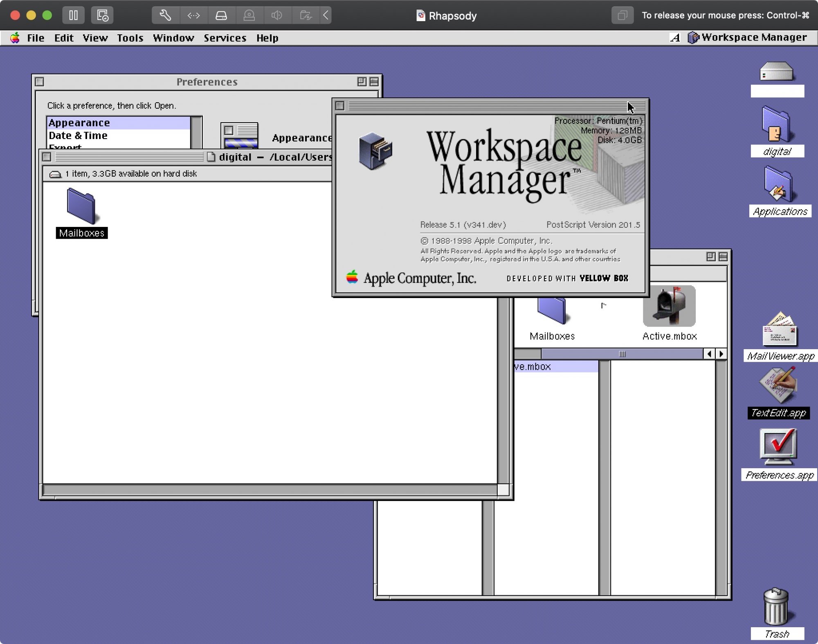Screen dimensions: 818x644
Task: Click the network adapter toolbar icon
Action: click(x=193, y=16)
